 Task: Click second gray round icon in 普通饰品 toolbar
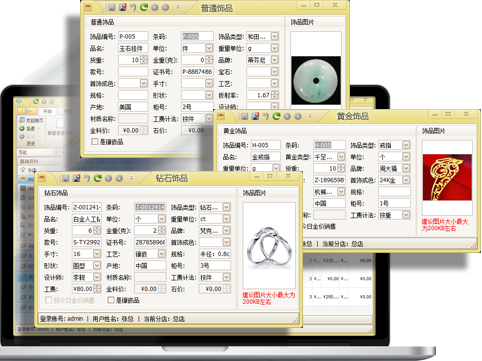pyautogui.click(x=165, y=7)
